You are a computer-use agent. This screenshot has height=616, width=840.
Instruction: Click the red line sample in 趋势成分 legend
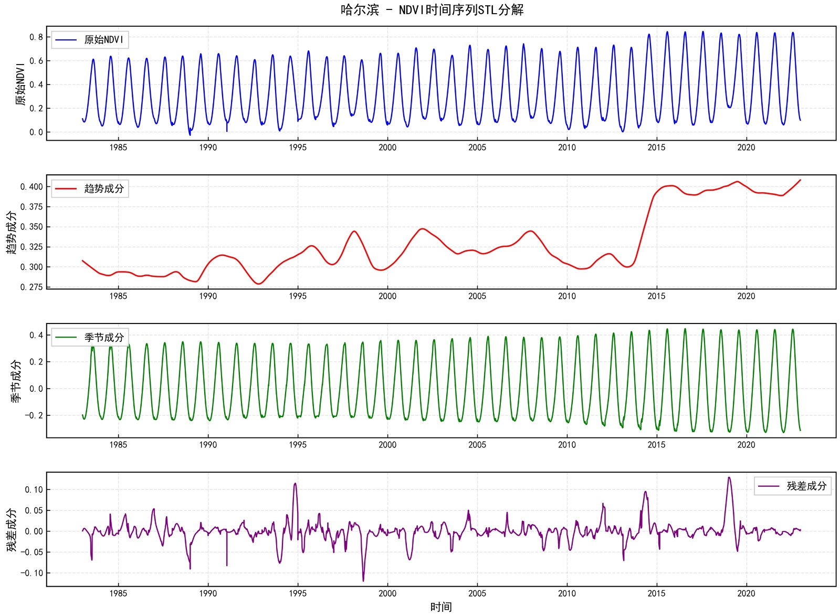(66, 189)
